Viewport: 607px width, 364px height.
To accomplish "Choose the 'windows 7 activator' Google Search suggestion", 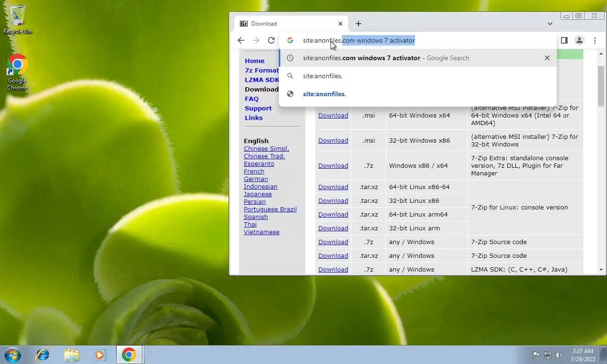I will (x=418, y=58).
